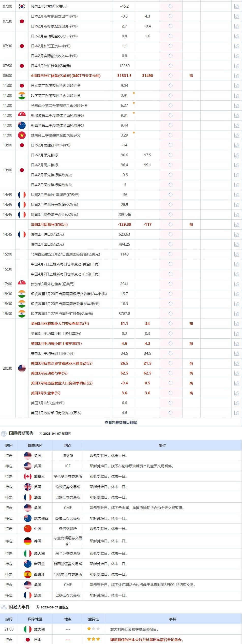242x644 pixels.
Task: Open chart icon for 日本3月外汇储备 row
Action: (x=236, y=66)
